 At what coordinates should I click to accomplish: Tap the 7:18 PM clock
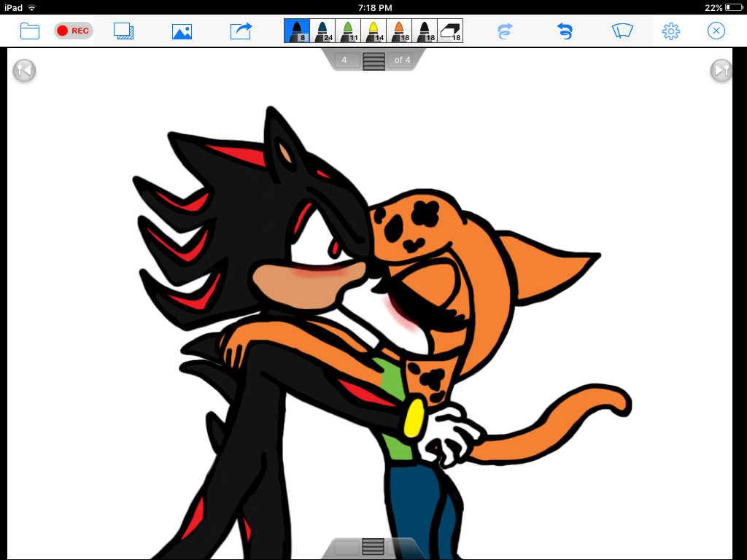pyautogui.click(x=375, y=7)
